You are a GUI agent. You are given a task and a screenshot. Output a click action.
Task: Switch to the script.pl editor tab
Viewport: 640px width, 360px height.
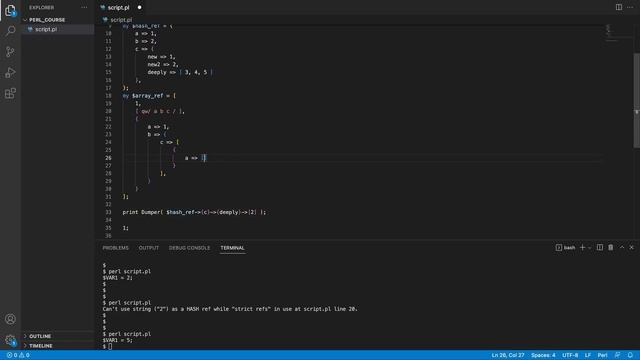[118, 7]
